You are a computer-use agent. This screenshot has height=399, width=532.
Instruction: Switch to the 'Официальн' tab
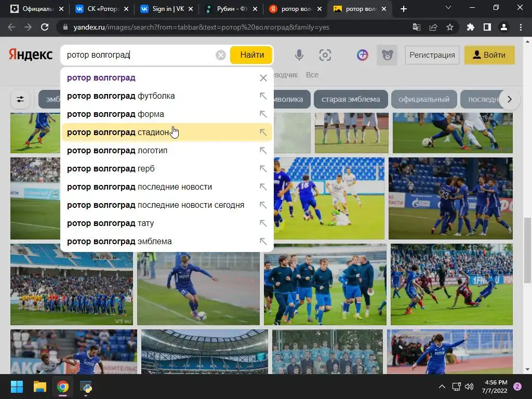tap(37, 9)
